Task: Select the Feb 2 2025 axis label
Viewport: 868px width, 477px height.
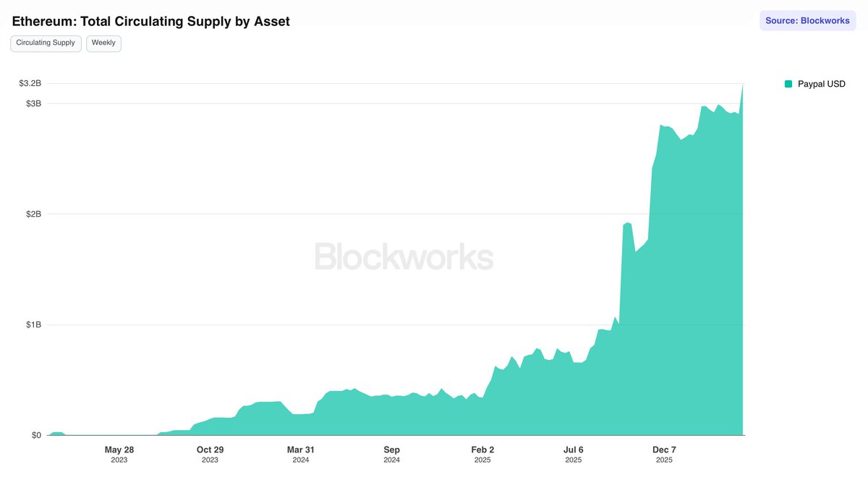Action: coord(482,454)
